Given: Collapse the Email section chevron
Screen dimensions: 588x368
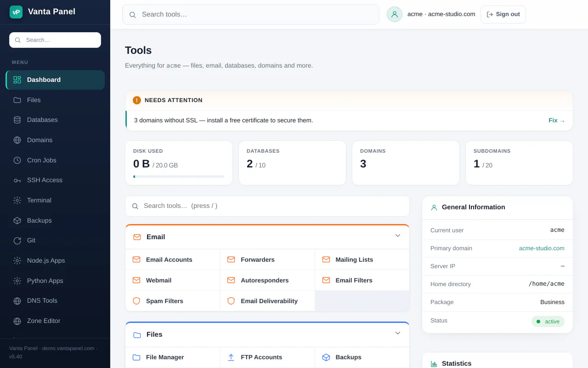Looking at the screenshot, I should point(398,236).
